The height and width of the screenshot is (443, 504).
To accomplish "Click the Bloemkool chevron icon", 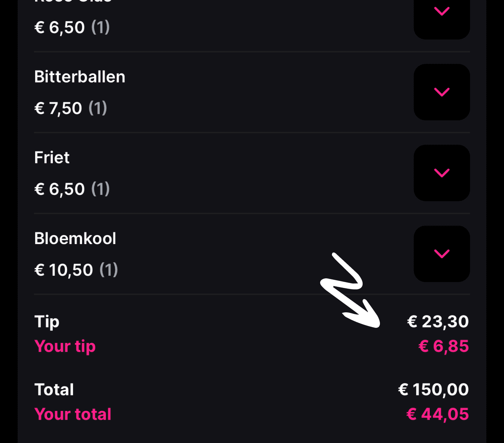I will coord(442,254).
